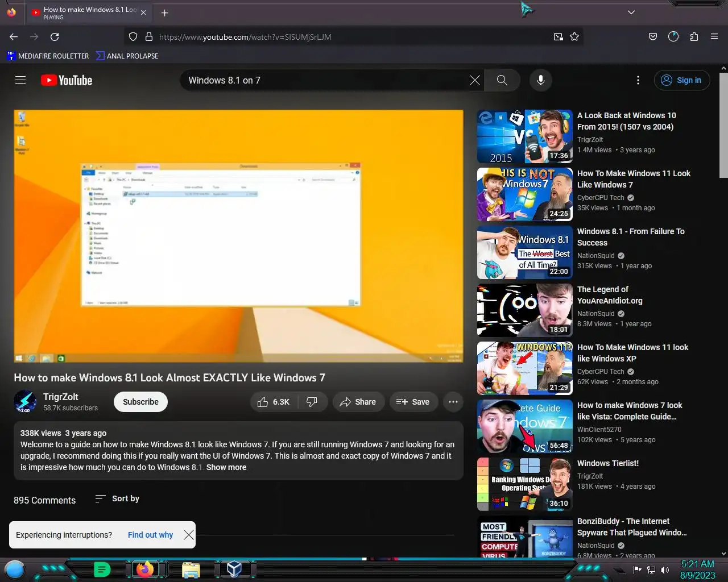Image resolution: width=728 pixels, height=582 pixels.
Task: Open green chat app in taskbar
Action: 102,569
